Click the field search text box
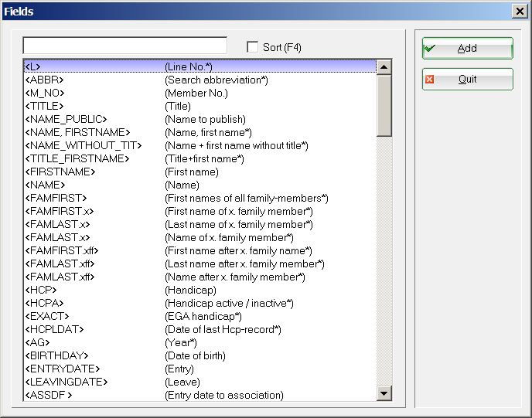 point(124,46)
